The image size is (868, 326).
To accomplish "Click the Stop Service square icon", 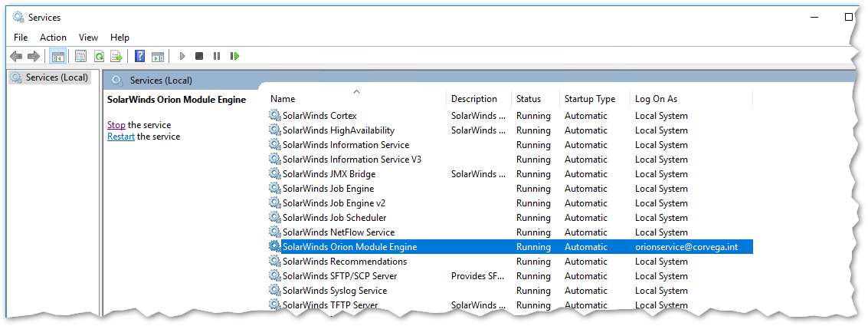I will pos(199,56).
